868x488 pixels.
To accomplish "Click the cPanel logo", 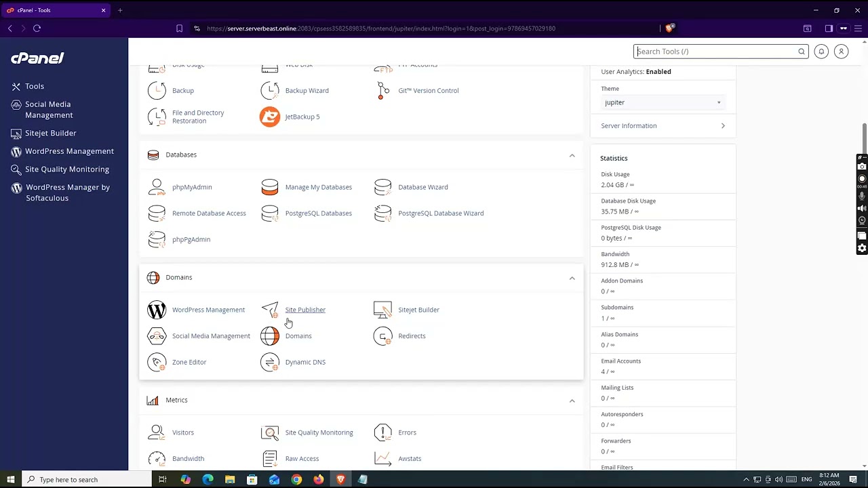I will pyautogui.click(x=37, y=58).
